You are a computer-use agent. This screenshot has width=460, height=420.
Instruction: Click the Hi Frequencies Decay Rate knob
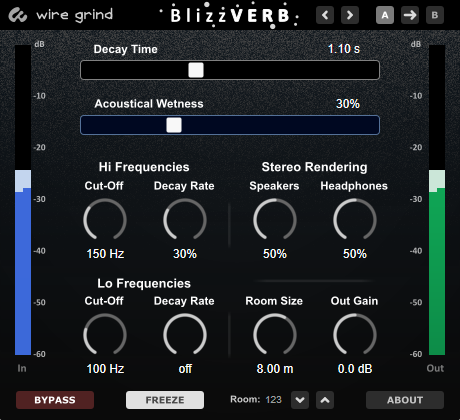pos(185,220)
